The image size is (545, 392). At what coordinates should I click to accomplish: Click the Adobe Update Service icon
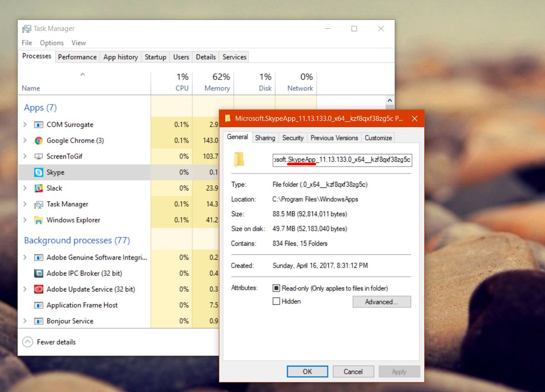tap(39, 289)
